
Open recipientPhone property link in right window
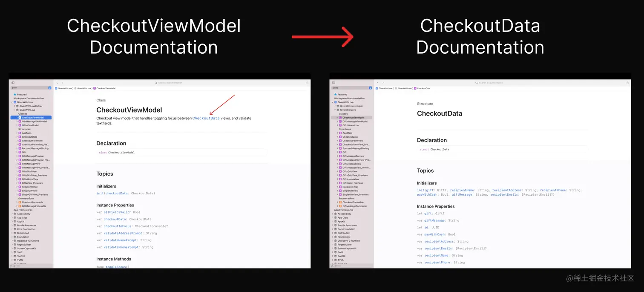[x=437, y=262]
